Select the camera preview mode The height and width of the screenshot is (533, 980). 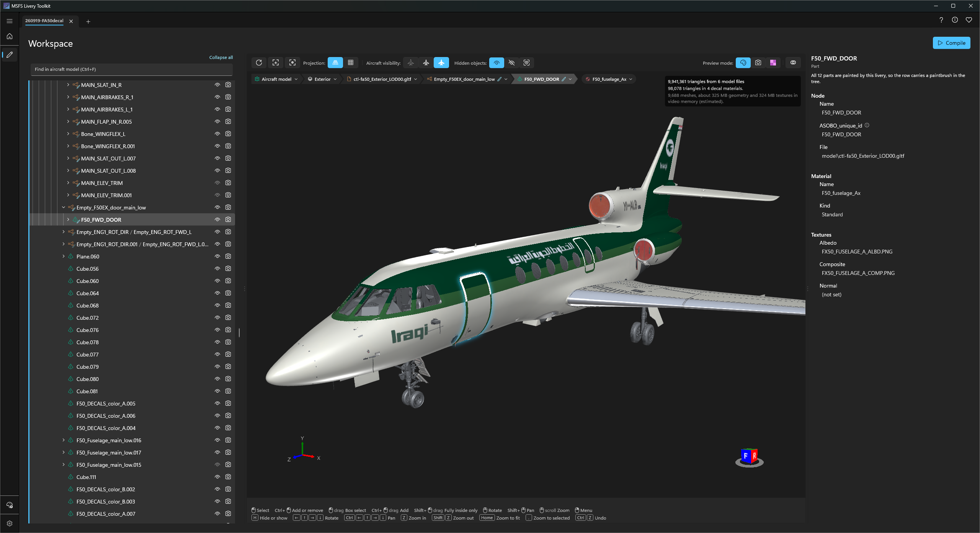pos(758,63)
